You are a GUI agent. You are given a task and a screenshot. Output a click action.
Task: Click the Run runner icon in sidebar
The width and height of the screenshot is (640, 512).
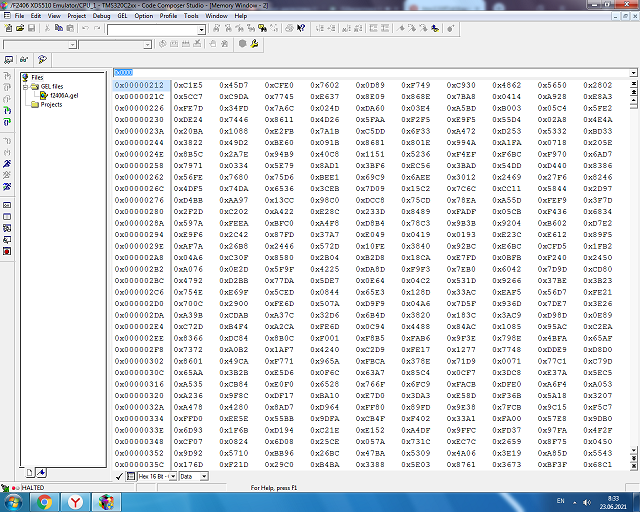7,164
